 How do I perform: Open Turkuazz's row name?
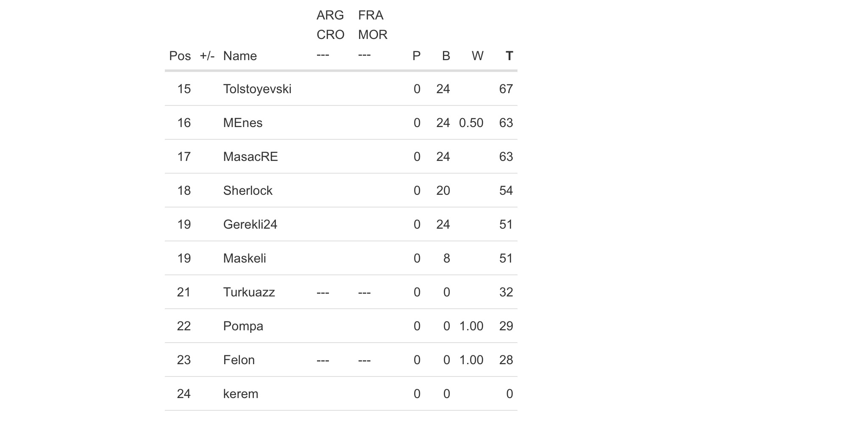point(249,292)
